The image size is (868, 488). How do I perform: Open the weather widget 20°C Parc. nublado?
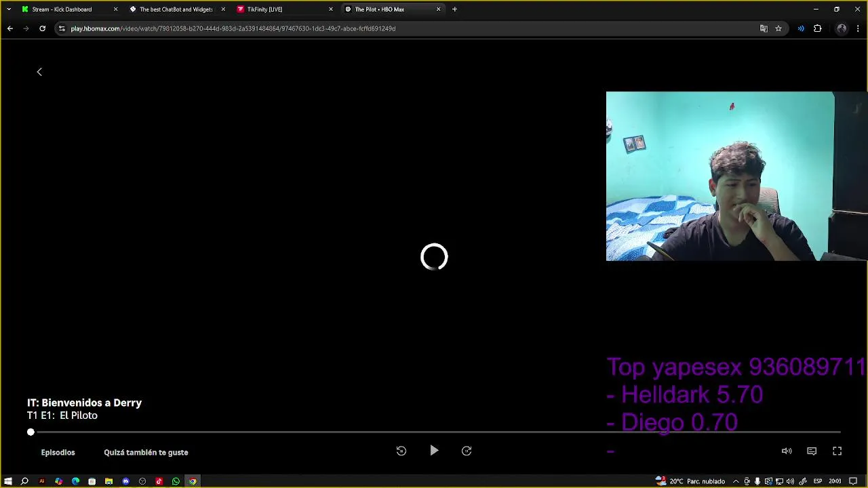coord(690,481)
